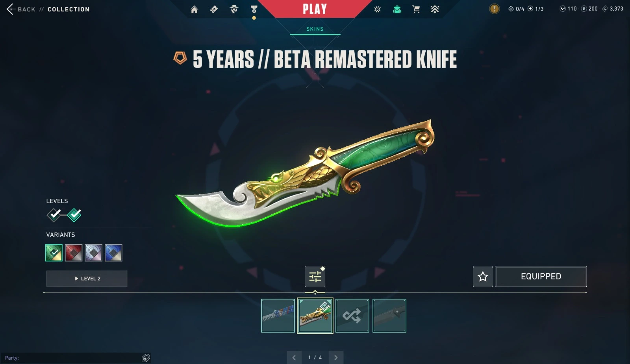This screenshot has width=630, height=364.
Task: Open the Career medal icon
Action: [254, 9]
